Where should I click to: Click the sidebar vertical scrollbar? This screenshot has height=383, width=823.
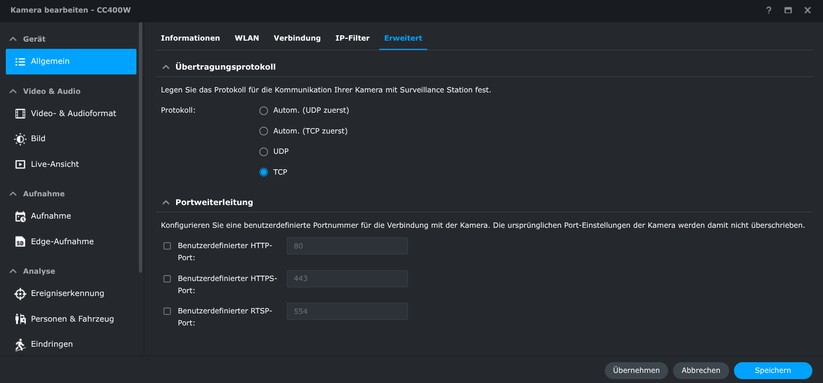[x=140, y=147]
